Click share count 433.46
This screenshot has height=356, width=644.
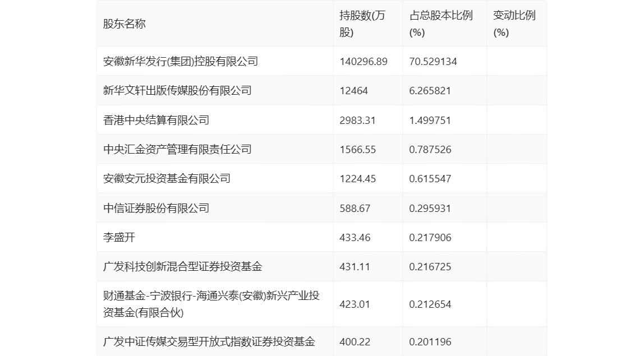tap(355, 237)
